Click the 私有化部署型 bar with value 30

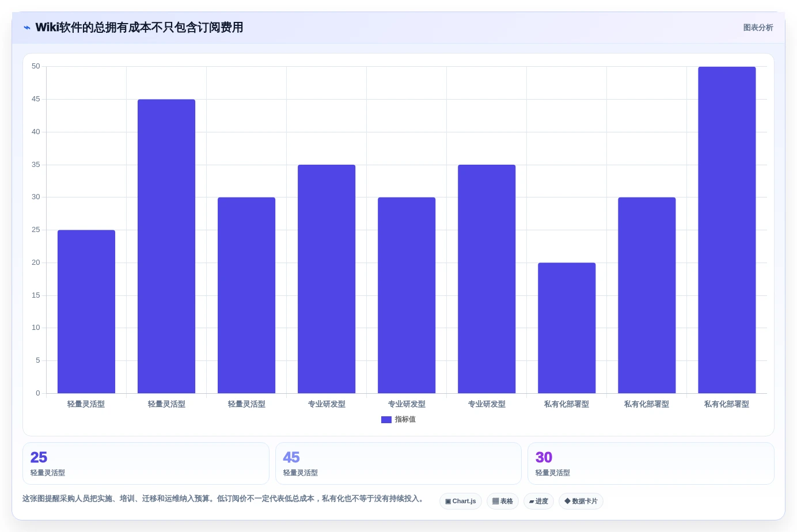[x=647, y=295]
